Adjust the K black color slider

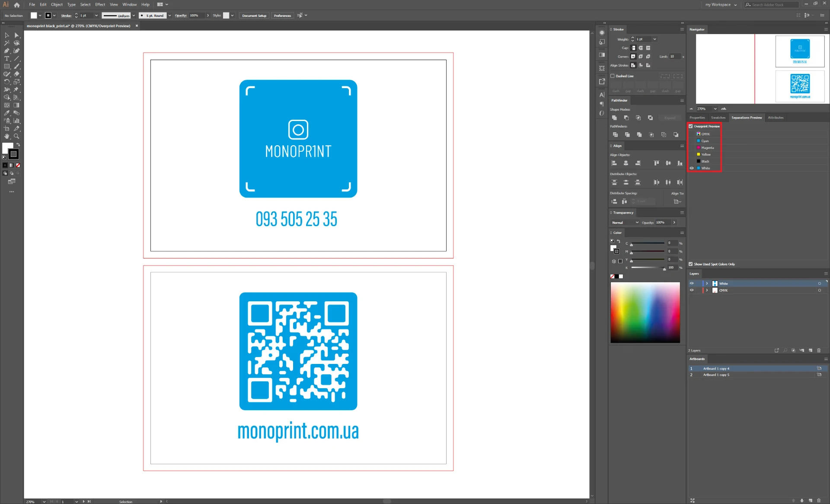coord(648,268)
